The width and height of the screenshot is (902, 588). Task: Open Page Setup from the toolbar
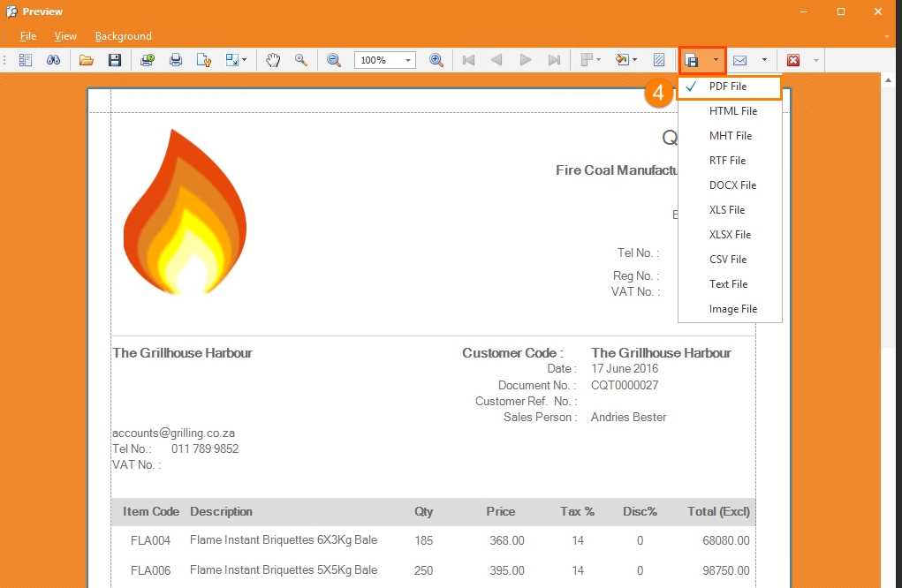[x=203, y=59]
